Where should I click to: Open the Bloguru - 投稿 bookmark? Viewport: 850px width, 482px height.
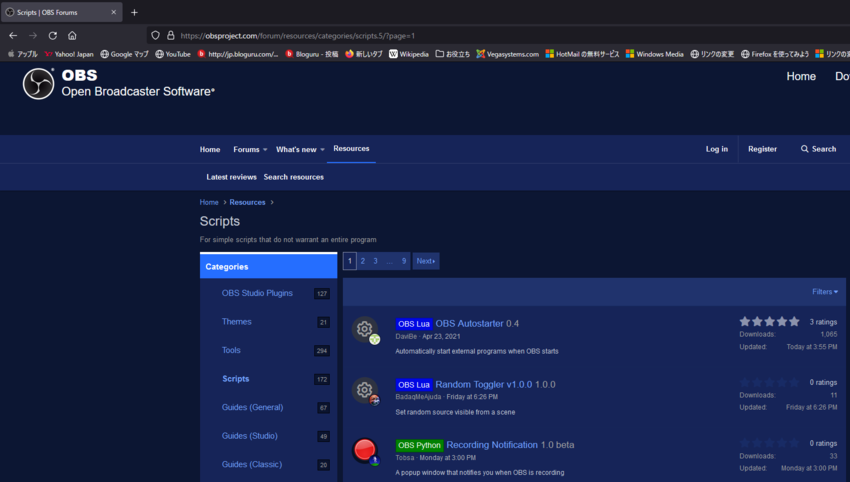click(312, 54)
